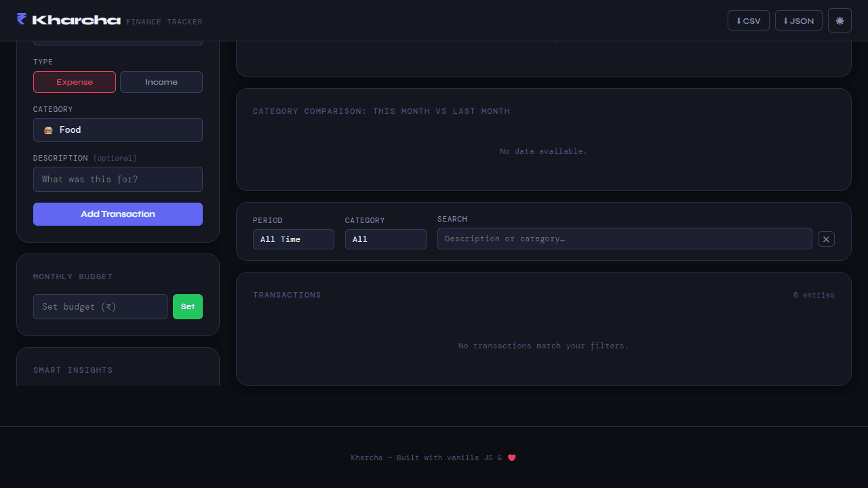Focus the transaction search field
Screen dimensions: 868x488
click(x=625, y=239)
